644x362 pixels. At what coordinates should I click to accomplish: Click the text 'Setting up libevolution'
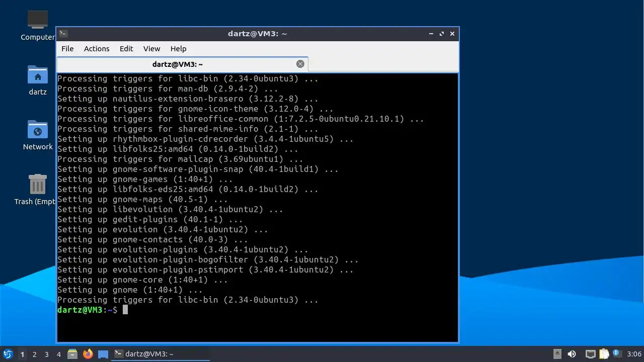point(115,209)
